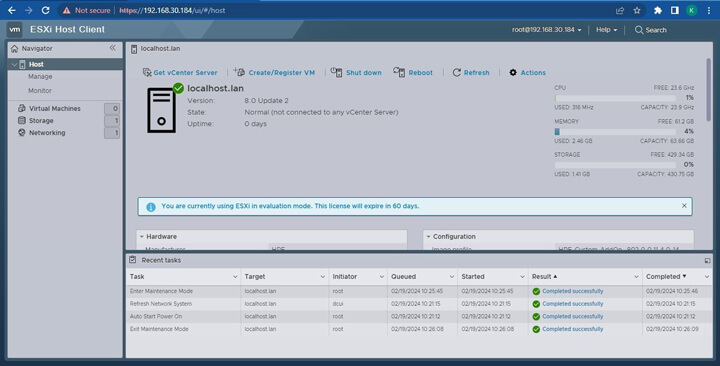Select the Host item in Navigator
This screenshot has height=366, width=720.
click(x=65, y=64)
